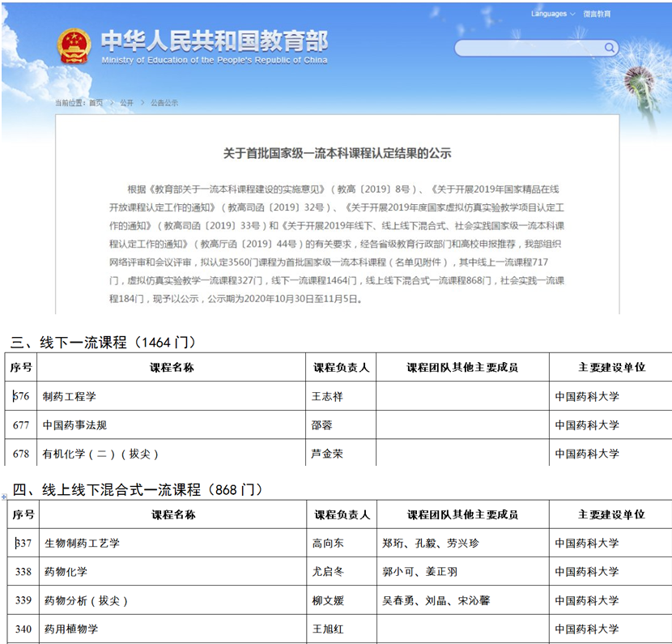This screenshot has height=644, width=672.
Task: Expand the Languages dropdown
Action: 553,14
